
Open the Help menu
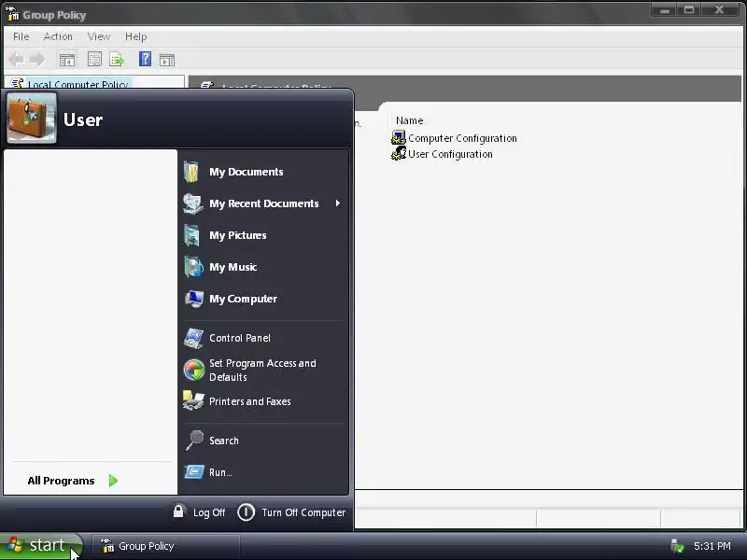point(135,36)
